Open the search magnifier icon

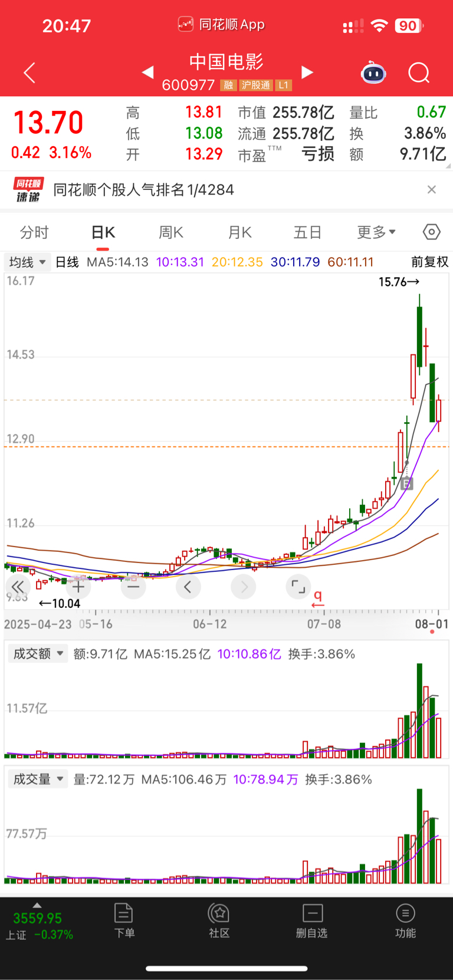(419, 73)
